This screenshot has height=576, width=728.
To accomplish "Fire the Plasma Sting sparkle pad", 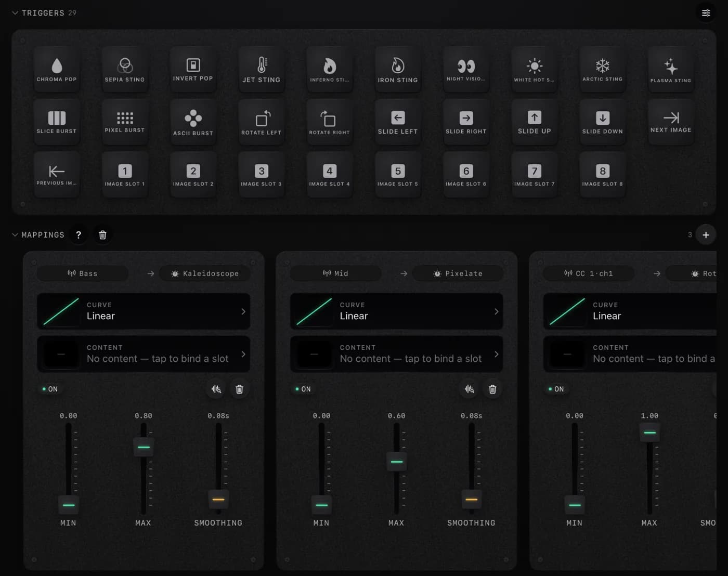I will [x=671, y=69].
